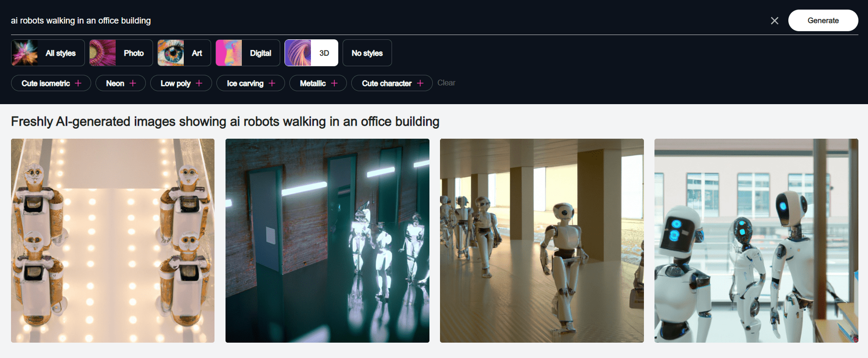Edit the prompt text field
This screenshot has width=868, height=358.
pos(387,21)
